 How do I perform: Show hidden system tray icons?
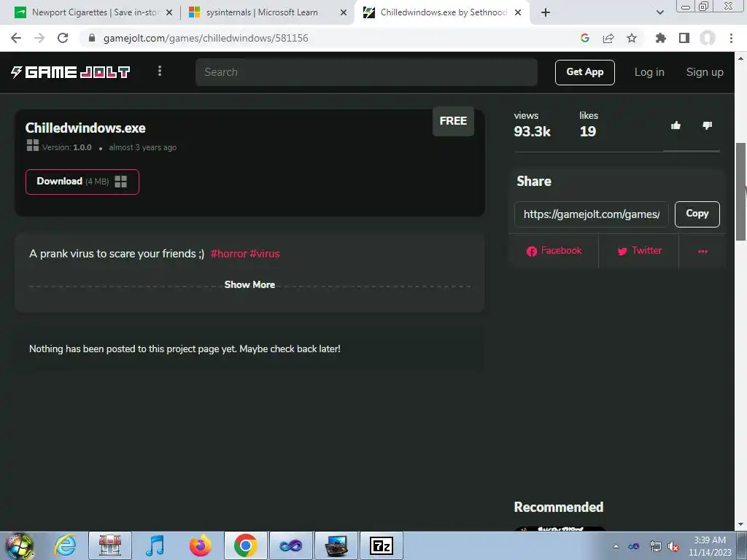(616, 546)
